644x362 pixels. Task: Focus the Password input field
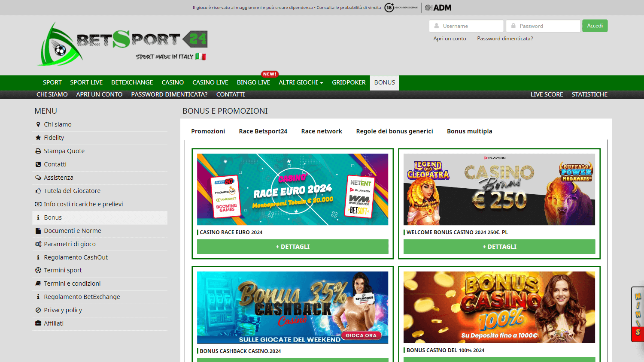[x=543, y=26]
